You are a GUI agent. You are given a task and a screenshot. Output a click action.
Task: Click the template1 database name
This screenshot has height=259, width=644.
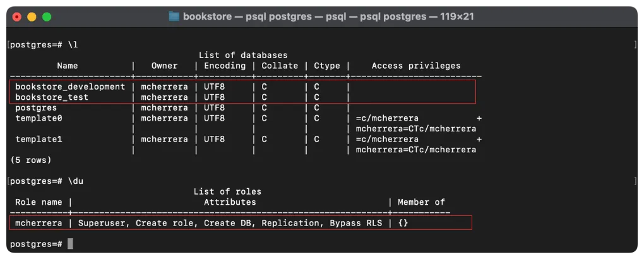pyautogui.click(x=39, y=139)
